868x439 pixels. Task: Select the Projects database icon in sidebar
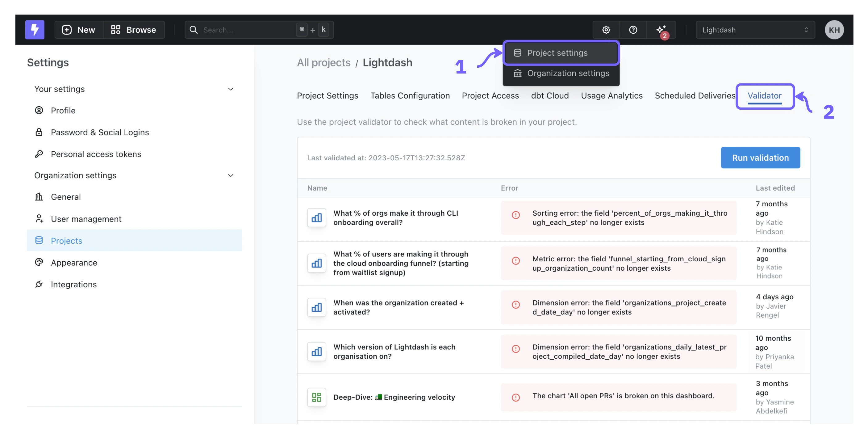click(40, 240)
